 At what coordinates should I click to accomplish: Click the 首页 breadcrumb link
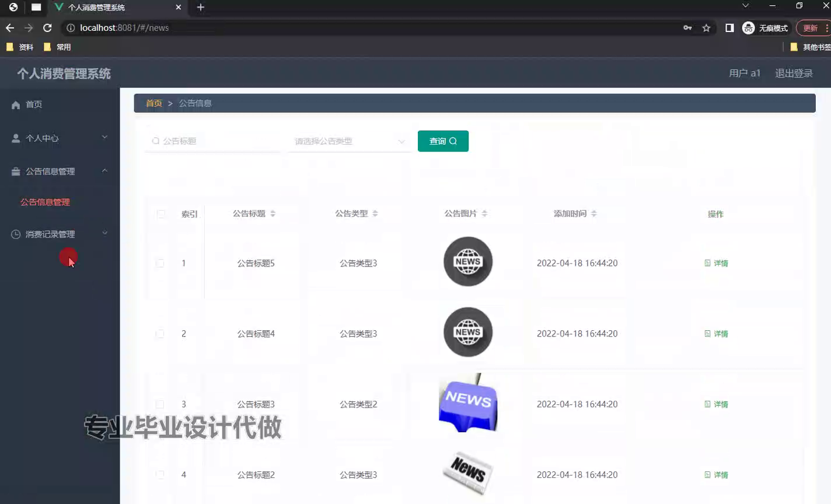[x=154, y=103]
